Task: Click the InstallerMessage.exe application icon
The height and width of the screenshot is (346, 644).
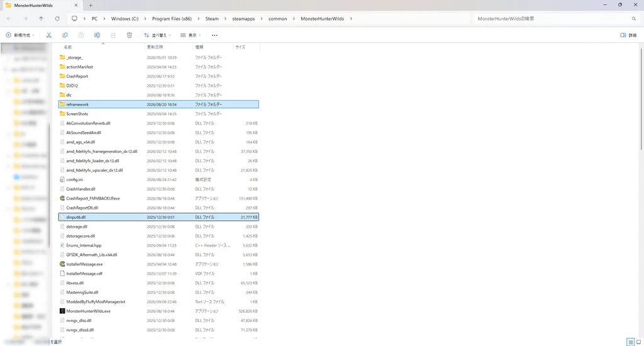Action: point(62,264)
